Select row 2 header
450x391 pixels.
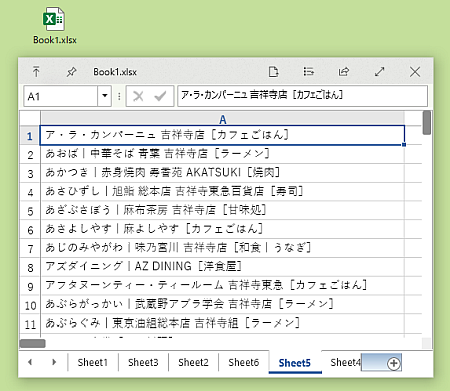[30, 155]
